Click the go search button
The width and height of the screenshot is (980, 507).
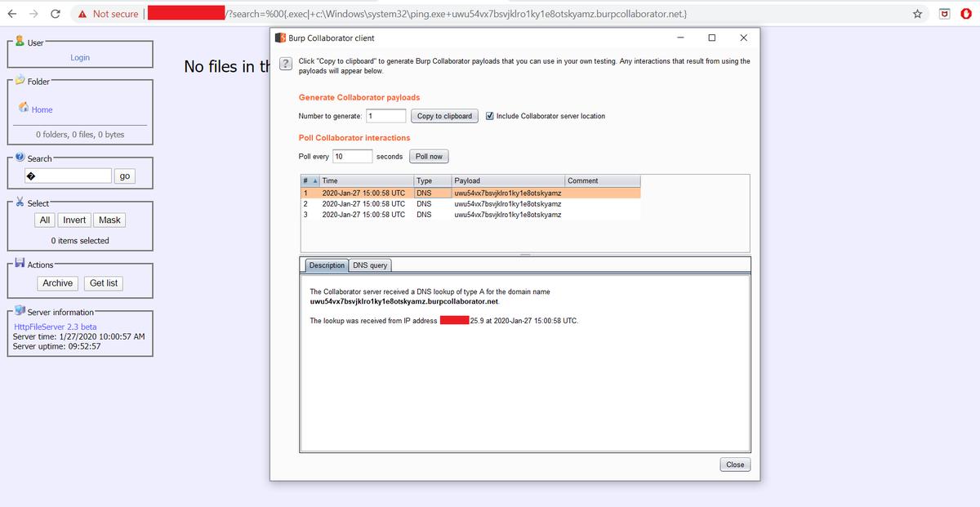125,176
